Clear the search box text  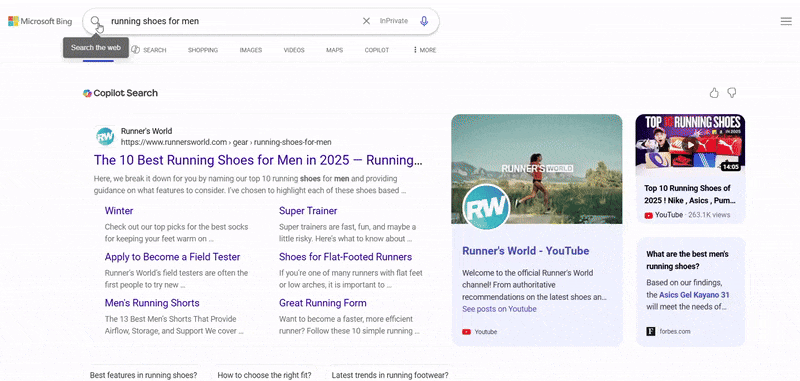tap(366, 21)
